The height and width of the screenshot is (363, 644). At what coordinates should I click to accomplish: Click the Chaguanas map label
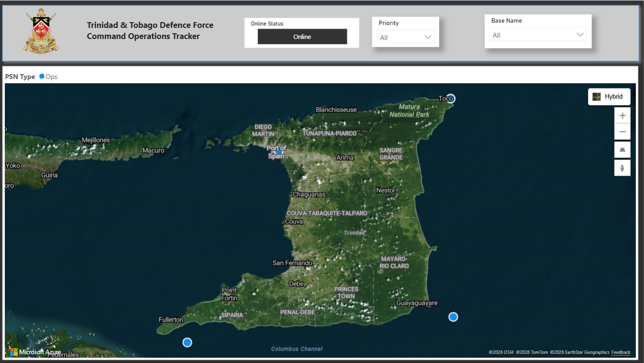tap(309, 194)
